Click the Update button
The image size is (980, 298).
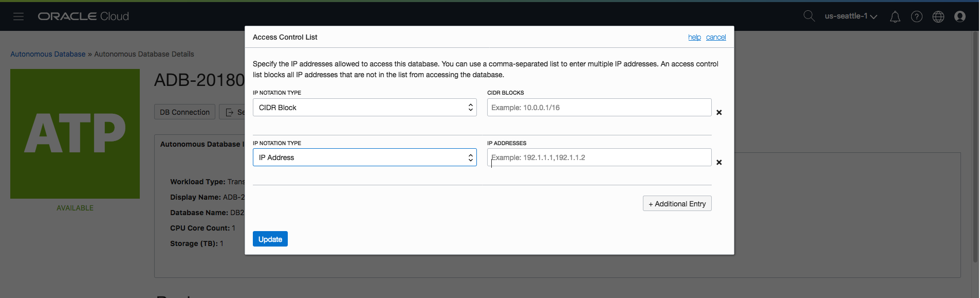[270, 239]
